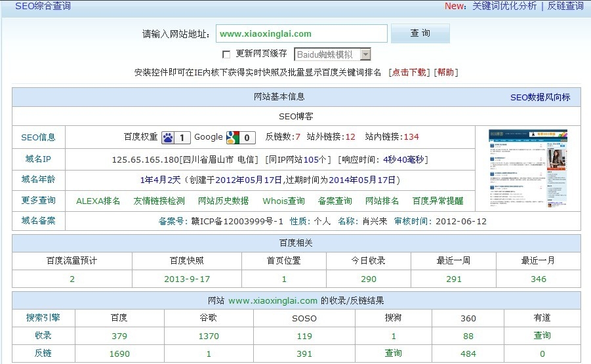
Task: Click Baidu 反链 value 1690
Action: (x=119, y=354)
